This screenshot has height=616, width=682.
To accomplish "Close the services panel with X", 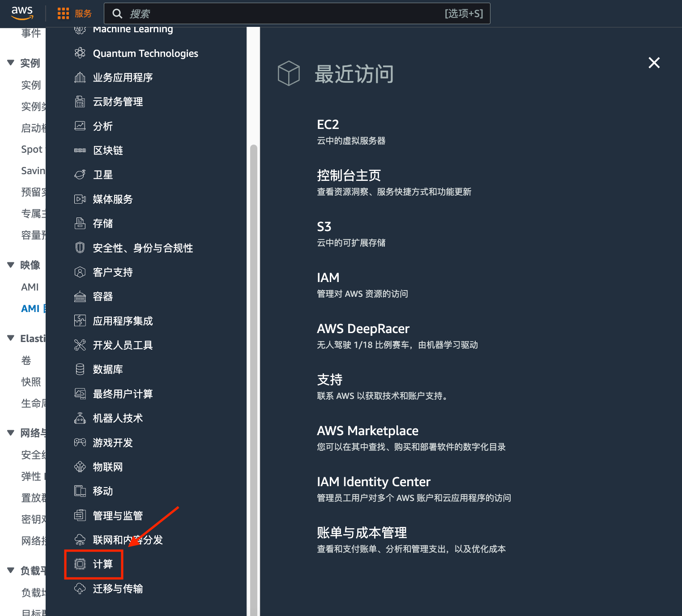I will pos(654,63).
